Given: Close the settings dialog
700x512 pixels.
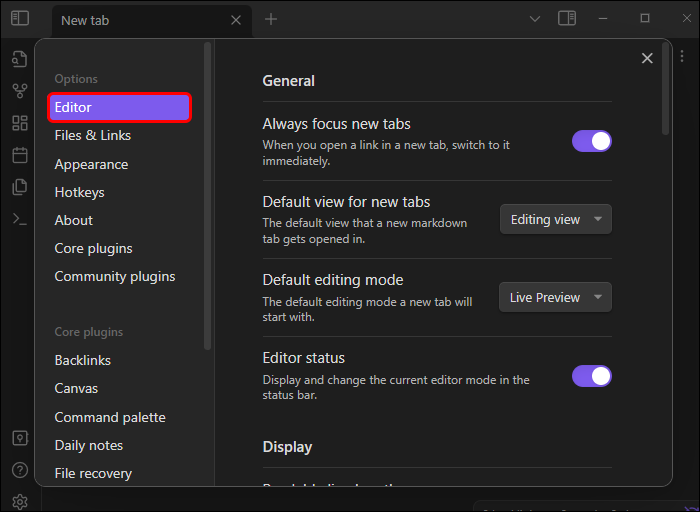Looking at the screenshot, I should pyautogui.click(x=647, y=59).
